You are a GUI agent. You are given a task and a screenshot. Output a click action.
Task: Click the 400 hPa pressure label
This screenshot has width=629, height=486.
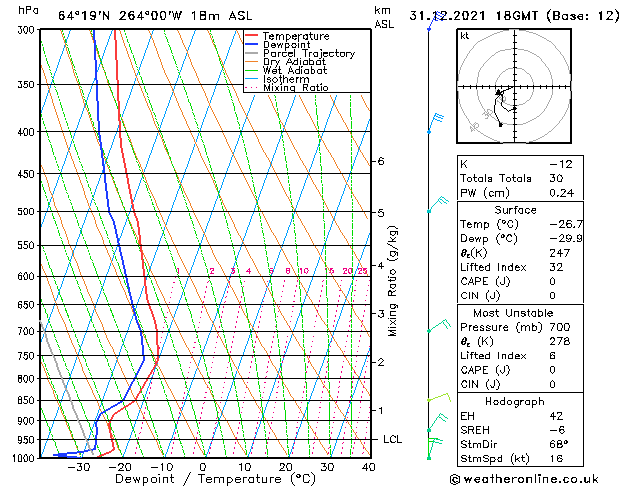click(28, 132)
